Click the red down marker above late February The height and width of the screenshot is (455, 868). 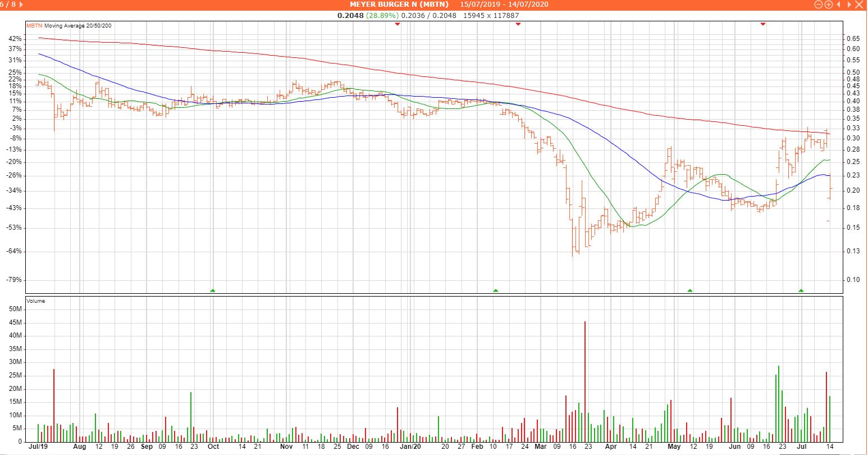tap(518, 24)
